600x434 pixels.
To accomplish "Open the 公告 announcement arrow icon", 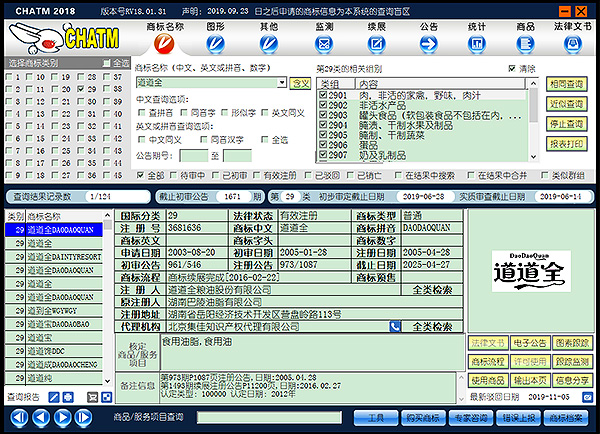I will [429, 44].
